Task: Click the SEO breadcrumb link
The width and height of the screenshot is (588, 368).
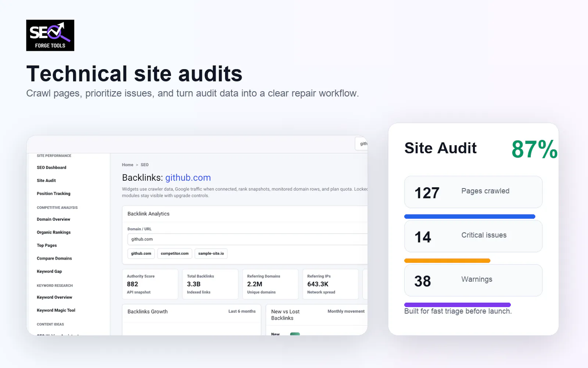Action: point(144,165)
